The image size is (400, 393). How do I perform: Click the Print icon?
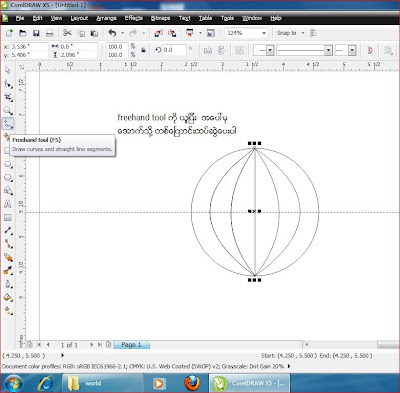coord(49,33)
